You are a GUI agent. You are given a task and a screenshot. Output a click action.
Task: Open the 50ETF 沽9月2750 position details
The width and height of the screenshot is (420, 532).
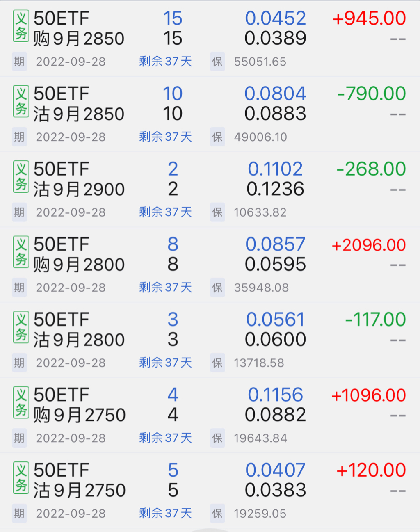point(79,480)
